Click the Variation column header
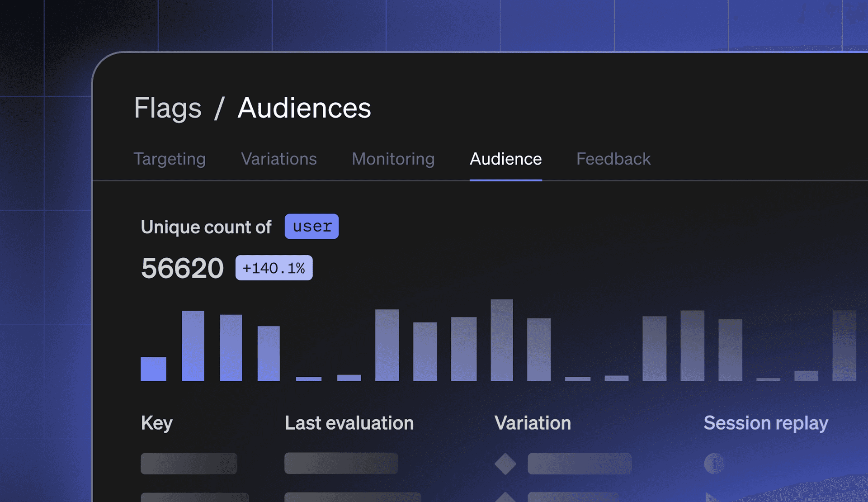868x502 pixels. tap(533, 423)
